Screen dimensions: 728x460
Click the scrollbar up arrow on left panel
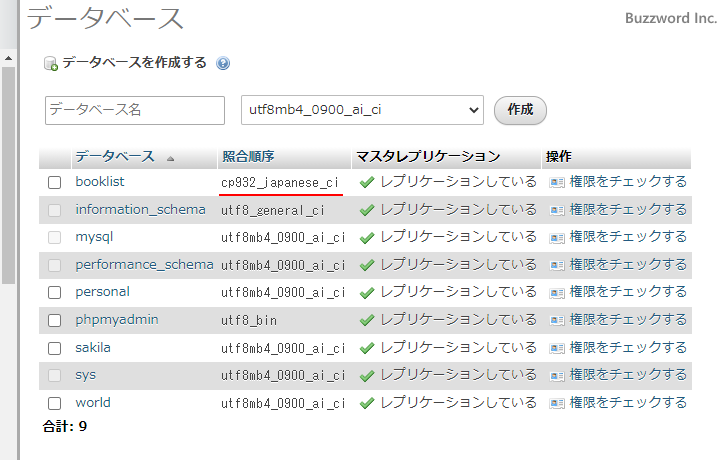pos(8,58)
